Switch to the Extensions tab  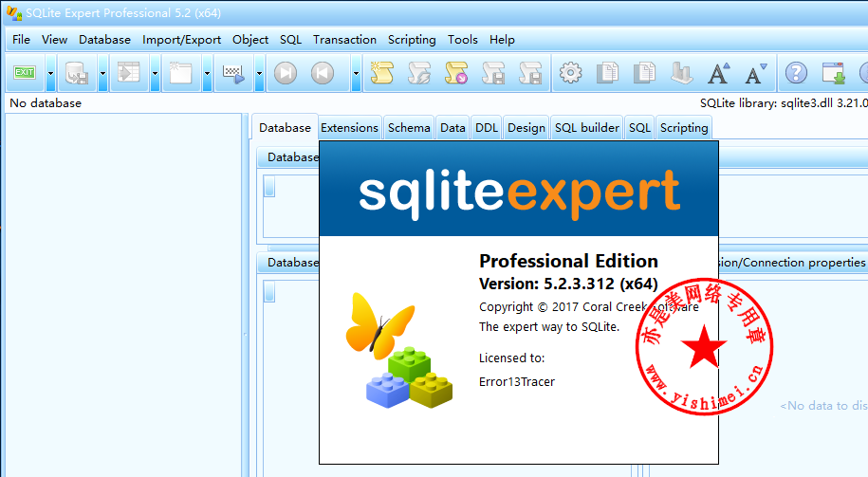pos(349,128)
